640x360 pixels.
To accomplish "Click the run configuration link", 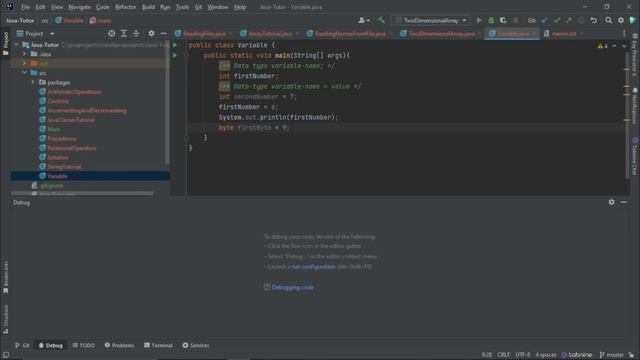I will (x=313, y=267).
